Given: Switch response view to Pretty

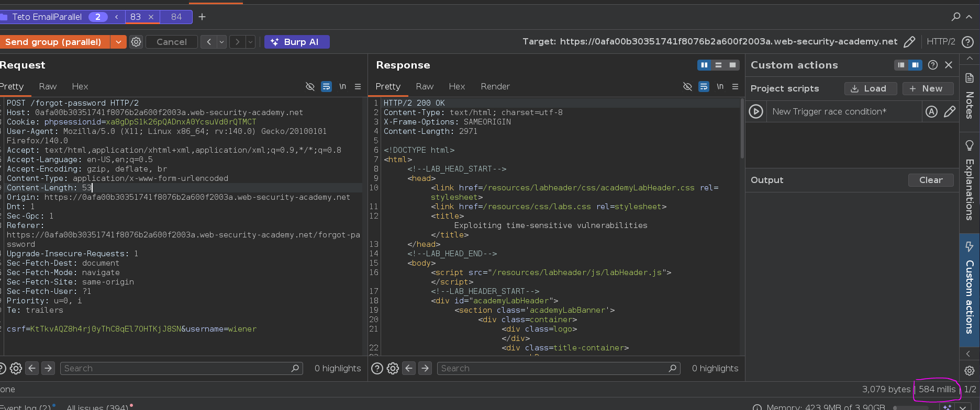Looking at the screenshot, I should tap(388, 86).
